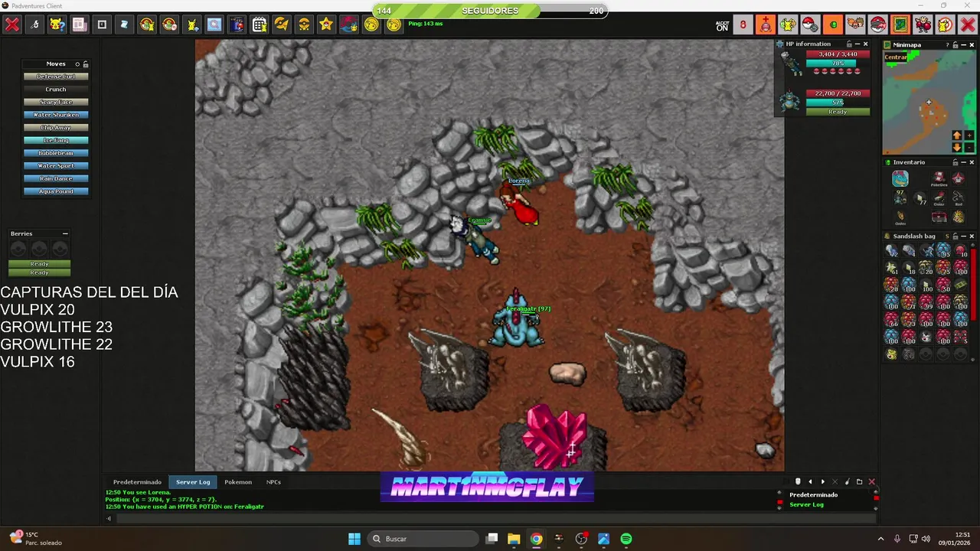
Task: Click the Hitmonchan boxing gloves icon
Action: pyautogui.click(x=923, y=24)
